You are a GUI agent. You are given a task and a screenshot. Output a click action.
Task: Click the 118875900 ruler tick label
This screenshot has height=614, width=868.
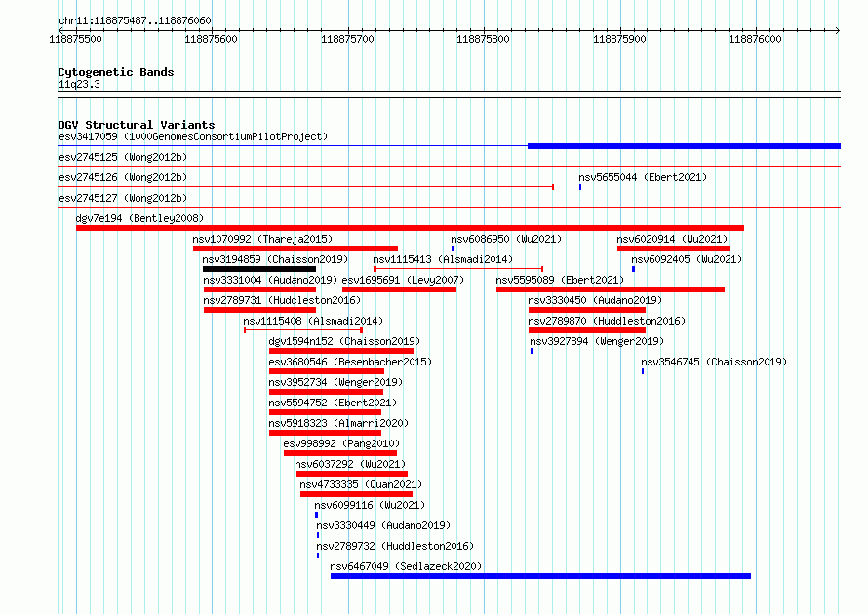(x=619, y=39)
